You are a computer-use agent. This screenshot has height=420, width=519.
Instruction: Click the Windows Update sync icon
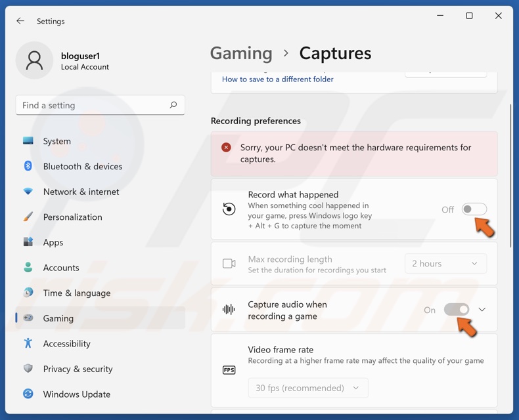tap(28, 394)
